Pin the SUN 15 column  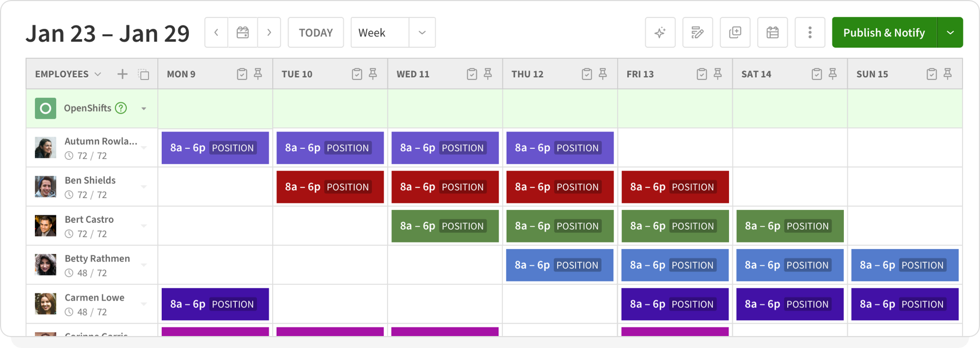tap(948, 73)
